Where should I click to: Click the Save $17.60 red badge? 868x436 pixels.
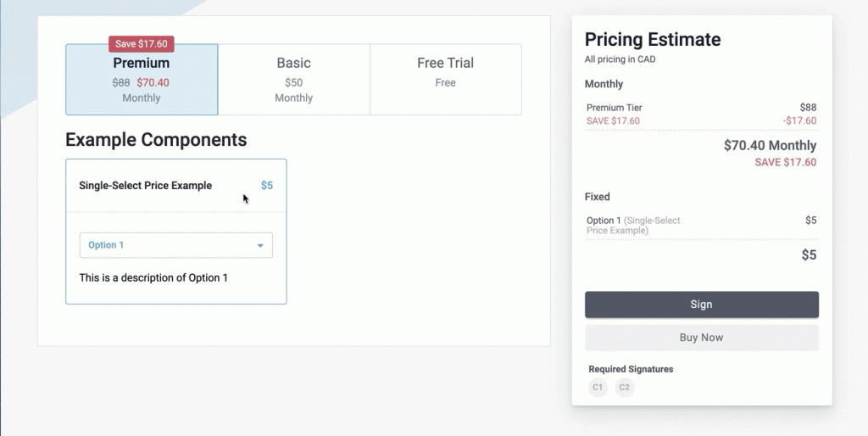tap(142, 44)
